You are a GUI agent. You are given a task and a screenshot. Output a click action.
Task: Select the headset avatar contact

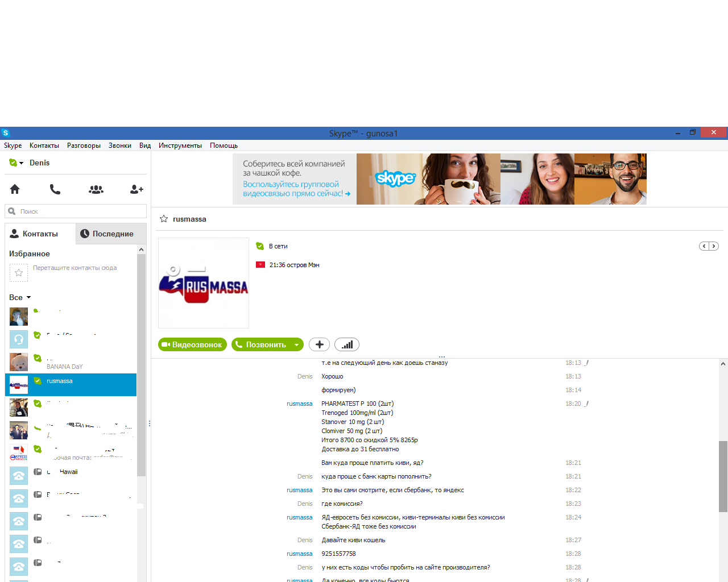(x=71, y=339)
